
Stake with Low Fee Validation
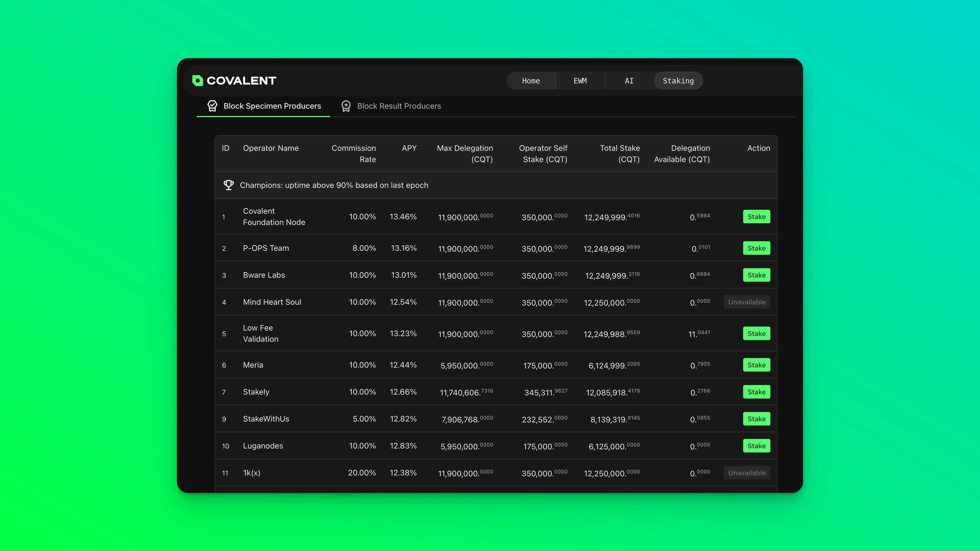756,333
